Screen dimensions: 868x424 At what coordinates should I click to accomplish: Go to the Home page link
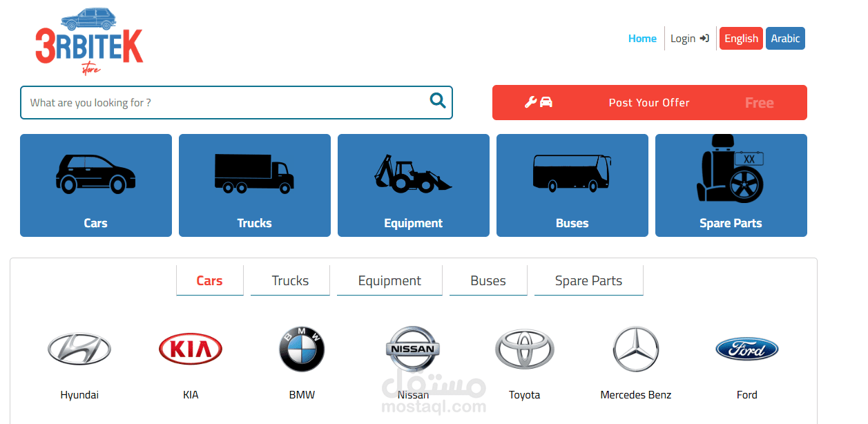click(642, 39)
